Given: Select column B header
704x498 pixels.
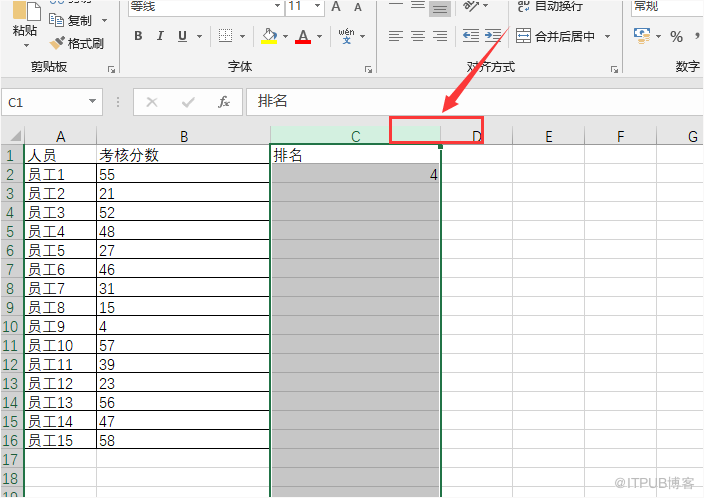Looking at the screenshot, I should tap(184, 136).
